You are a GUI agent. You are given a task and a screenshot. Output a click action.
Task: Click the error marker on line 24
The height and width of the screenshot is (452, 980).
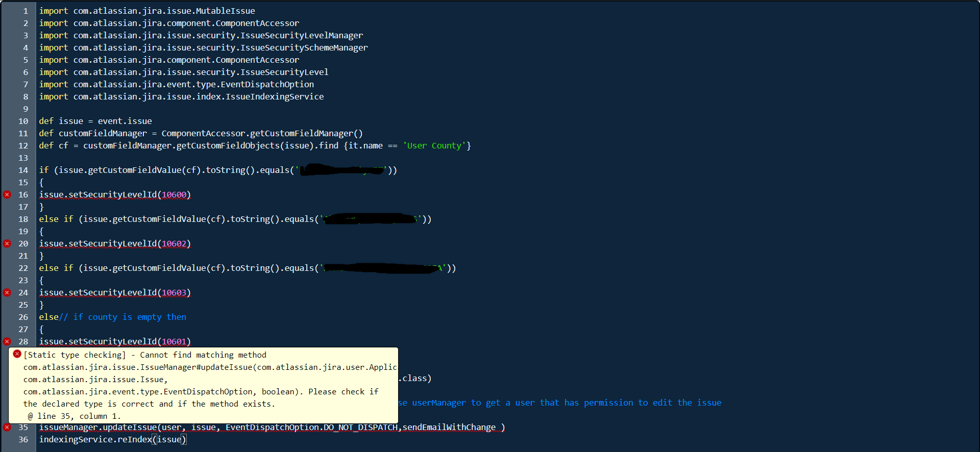click(7, 292)
